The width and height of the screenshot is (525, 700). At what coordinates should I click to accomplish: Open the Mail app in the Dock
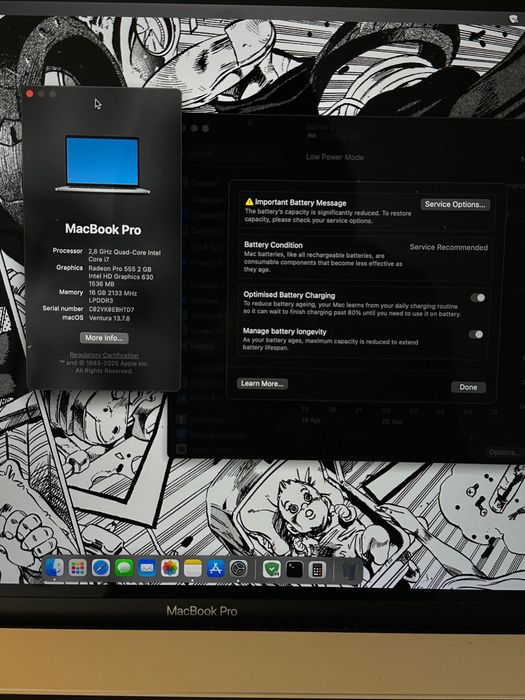(147, 568)
